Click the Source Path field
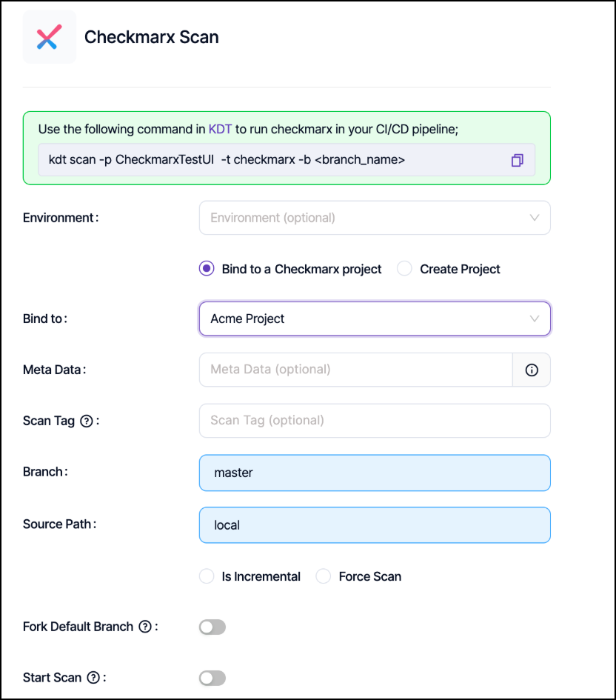The image size is (616, 700). (375, 525)
